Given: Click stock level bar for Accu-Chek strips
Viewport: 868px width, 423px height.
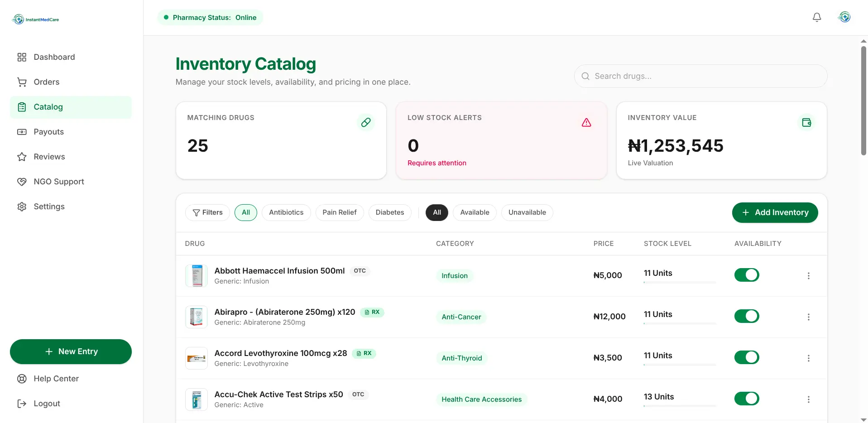Looking at the screenshot, I should (x=680, y=406).
